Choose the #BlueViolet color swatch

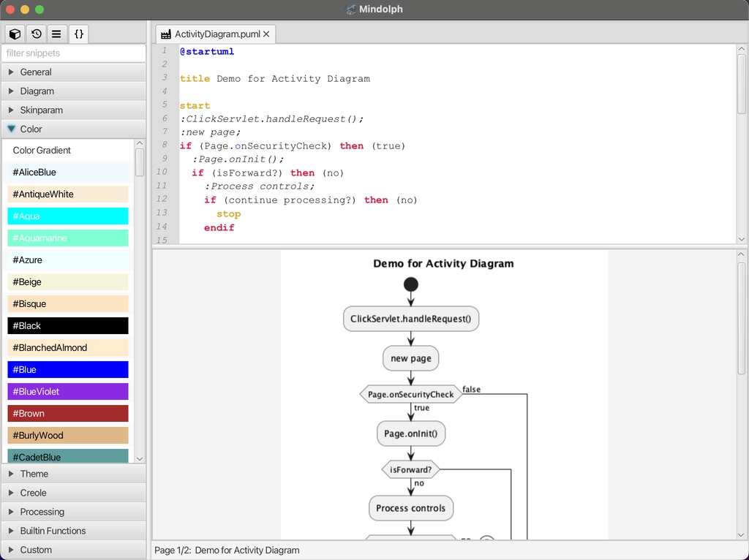tap(68, 392)
